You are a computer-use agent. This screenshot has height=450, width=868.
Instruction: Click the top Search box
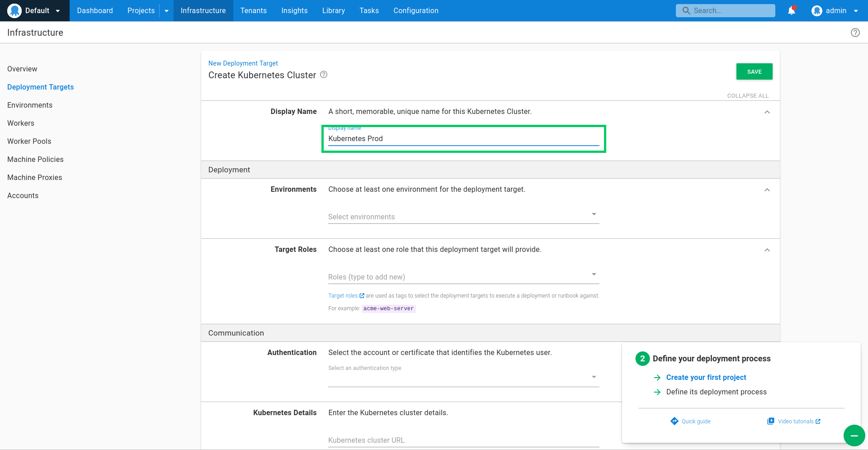(725, 10)
